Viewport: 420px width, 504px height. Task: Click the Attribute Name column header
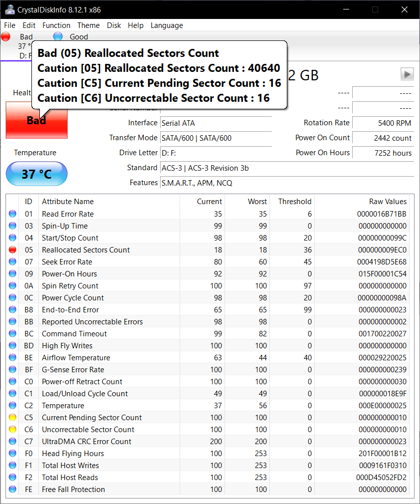click(68, 202)
